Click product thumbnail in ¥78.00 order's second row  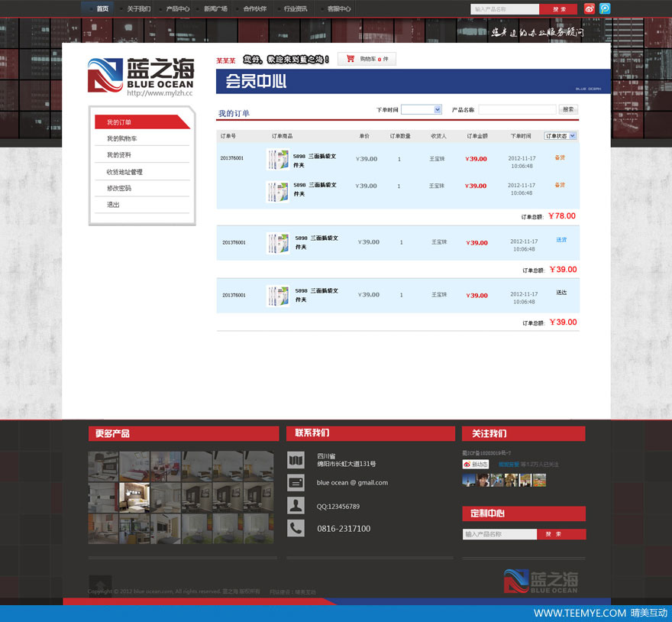[x=278, y=191]
